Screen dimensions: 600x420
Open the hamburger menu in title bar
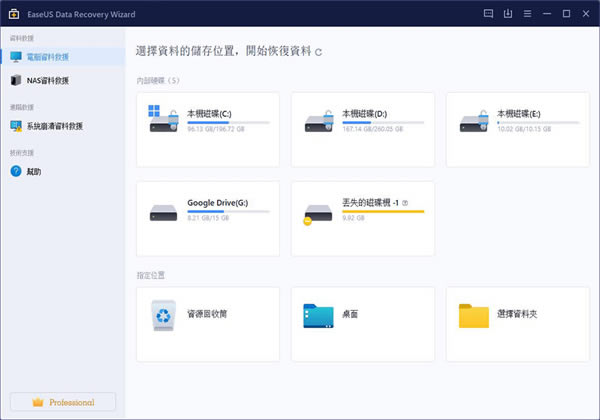point(529,14)
